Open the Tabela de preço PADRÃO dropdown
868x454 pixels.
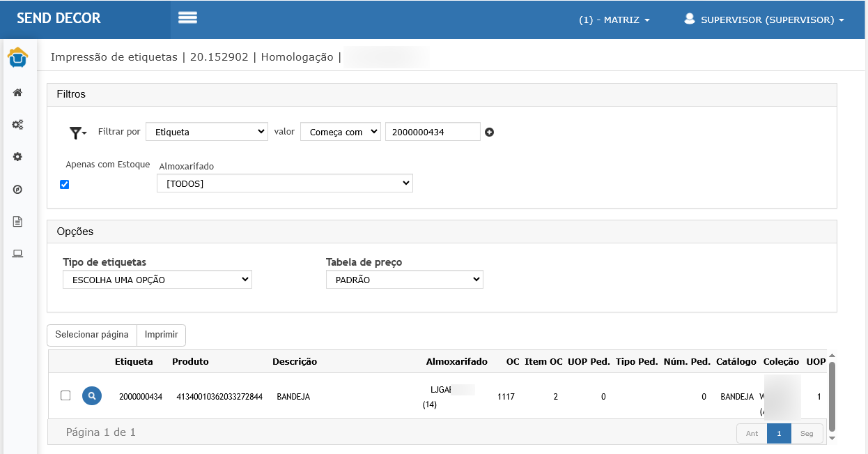(405, 280)
